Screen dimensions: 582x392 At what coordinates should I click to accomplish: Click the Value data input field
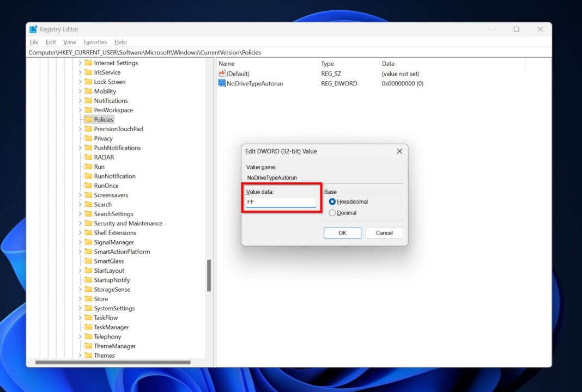point(281,202)
